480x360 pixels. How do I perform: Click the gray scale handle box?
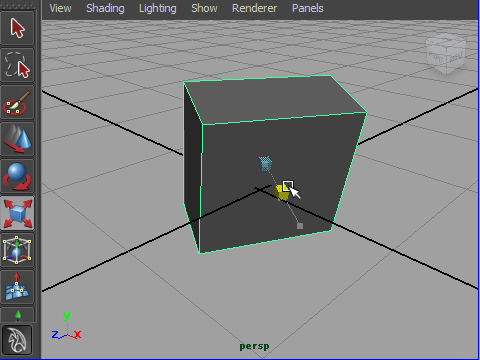click(x=300, y=226)
